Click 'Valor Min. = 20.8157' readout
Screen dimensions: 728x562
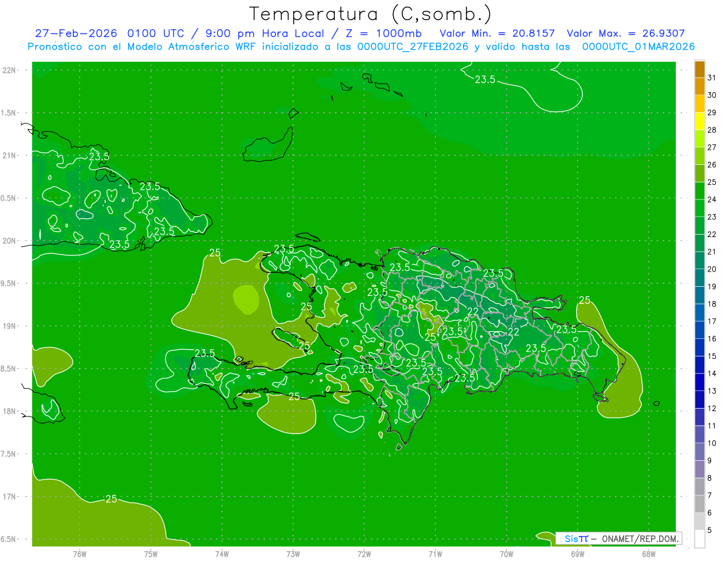tap(497, 33)
